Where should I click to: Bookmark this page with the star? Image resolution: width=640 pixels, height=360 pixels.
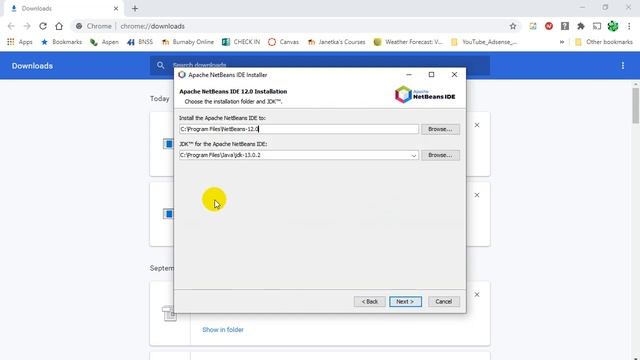(x=513, y=26)
